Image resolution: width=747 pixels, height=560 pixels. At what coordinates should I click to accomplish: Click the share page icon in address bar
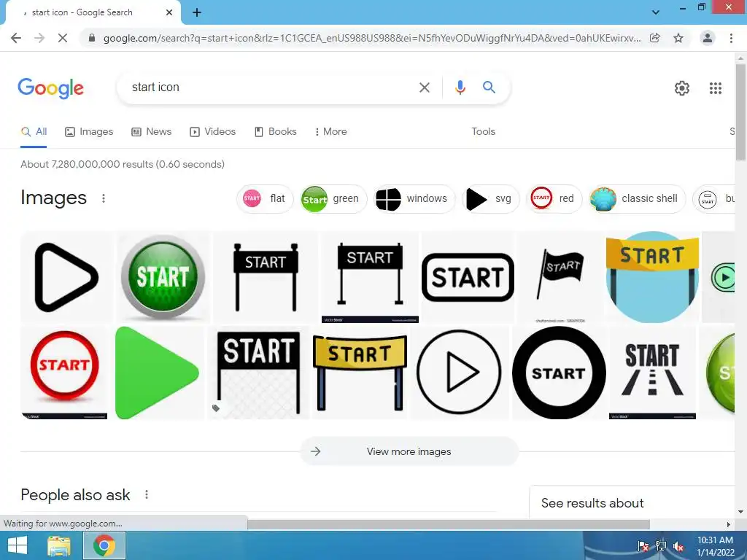point(655,38)
